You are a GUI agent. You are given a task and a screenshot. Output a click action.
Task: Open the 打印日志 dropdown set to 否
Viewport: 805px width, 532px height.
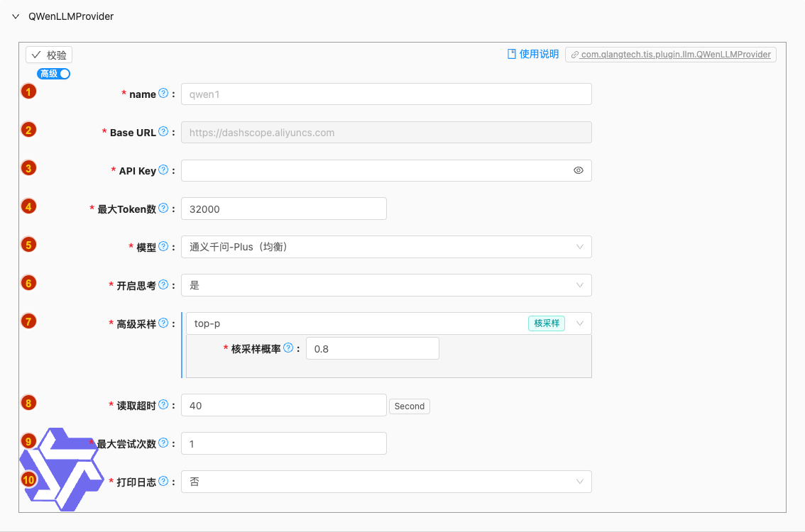coord(386,482)
